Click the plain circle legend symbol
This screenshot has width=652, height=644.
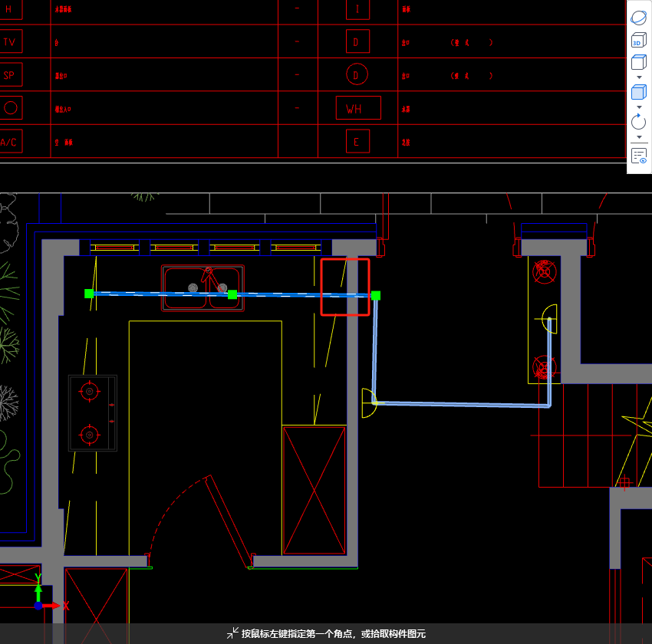[11, 108]
